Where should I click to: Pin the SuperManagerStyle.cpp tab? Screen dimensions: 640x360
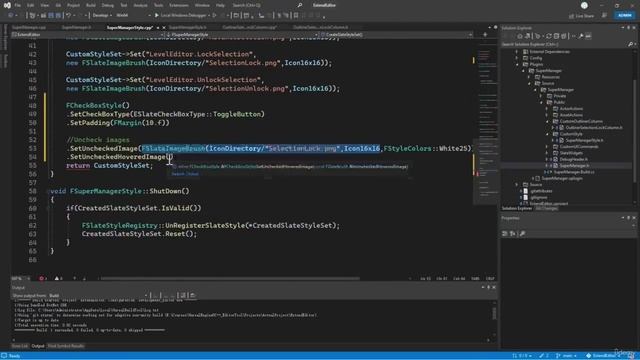coord(158,27)
